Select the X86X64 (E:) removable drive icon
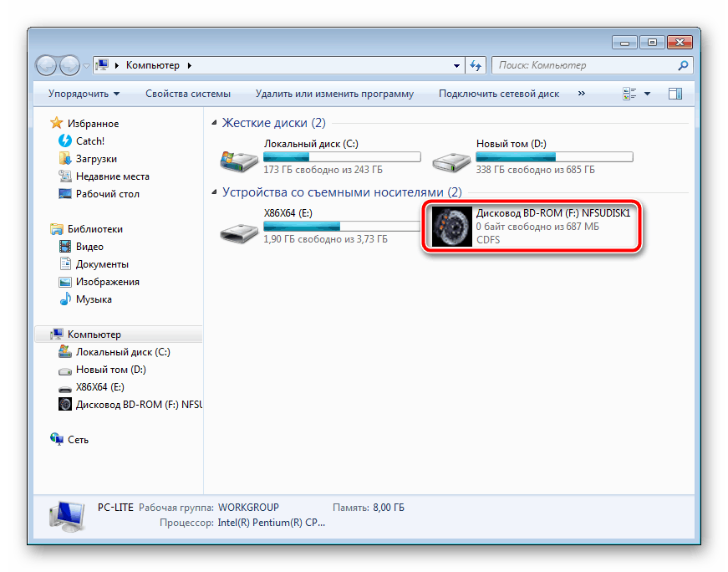728x572 pixels. click(238, 226)
